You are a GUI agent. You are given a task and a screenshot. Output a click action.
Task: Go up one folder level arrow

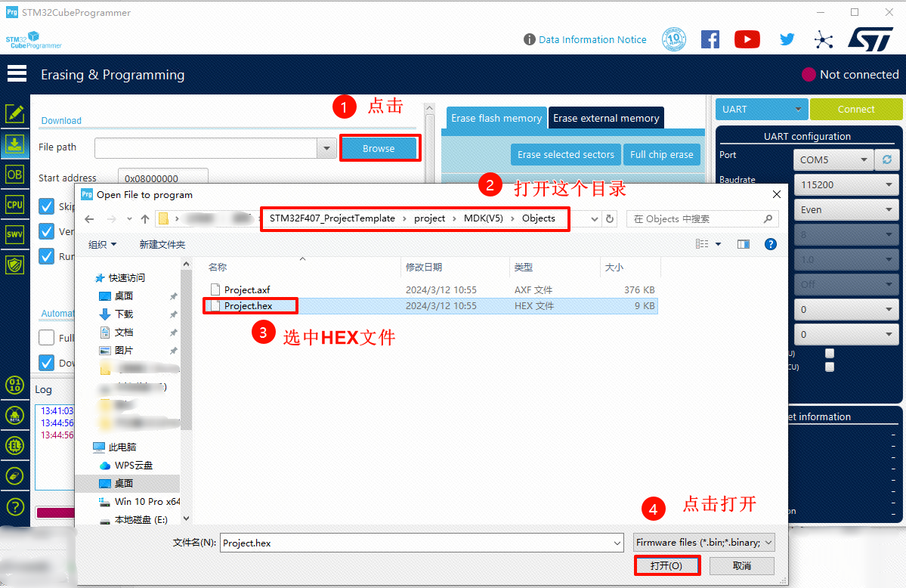[x=145, y=219]
